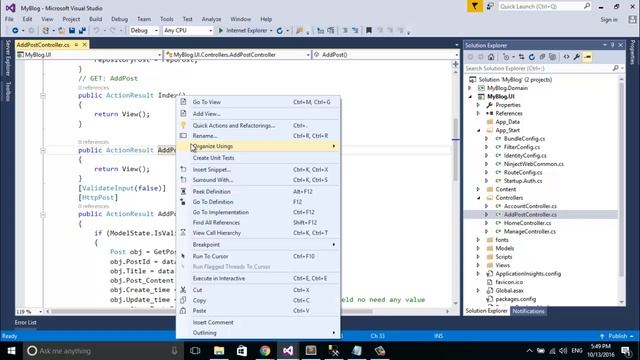This screenshot has width=640, height=360.
Task: Open the Error List panel tab
Action: click(26, 322)
